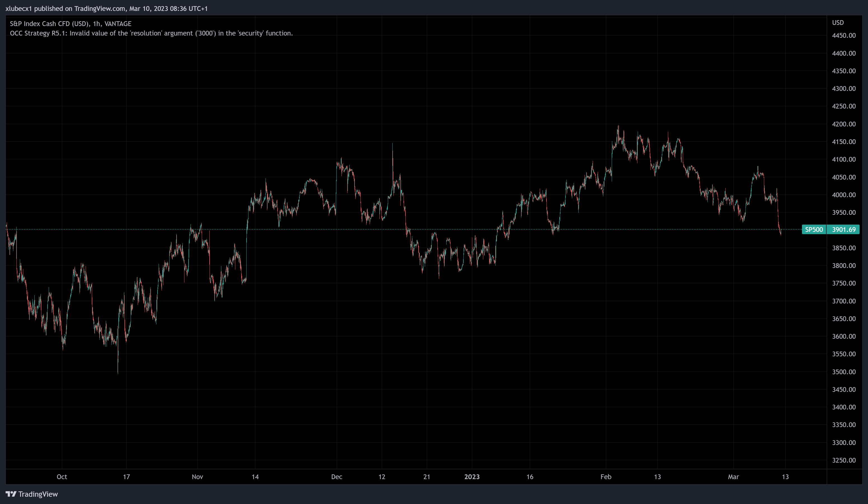Click the 21 date label on time axis
The image size is (868, 504).
pyautogui.click(x=426, y=477)
